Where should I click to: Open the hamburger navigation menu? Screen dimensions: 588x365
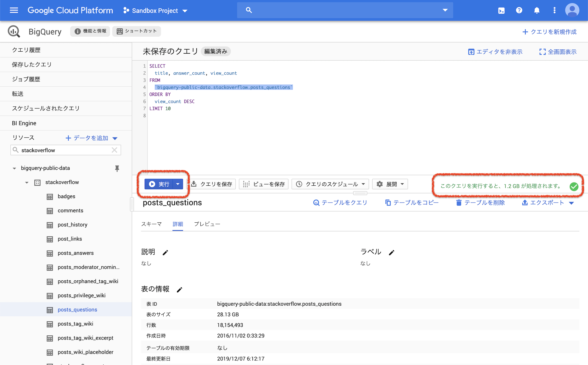(x=14, y=10)
